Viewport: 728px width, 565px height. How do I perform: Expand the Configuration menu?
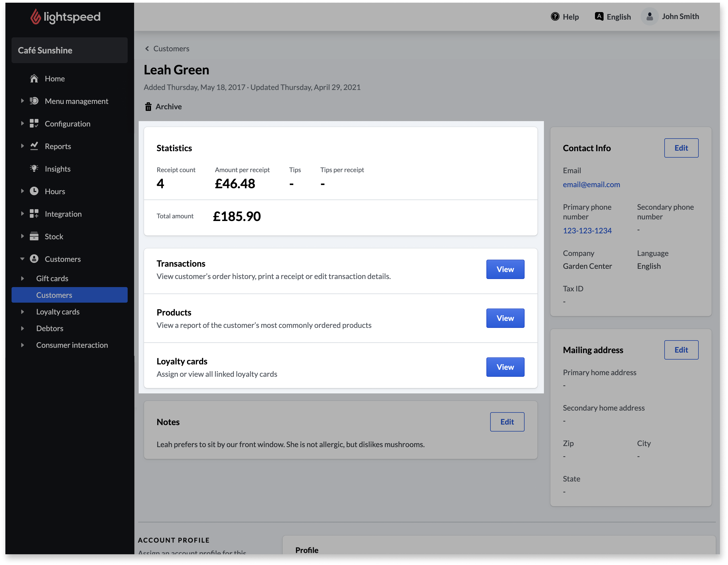pyautogui.click(x=21, y=123)
